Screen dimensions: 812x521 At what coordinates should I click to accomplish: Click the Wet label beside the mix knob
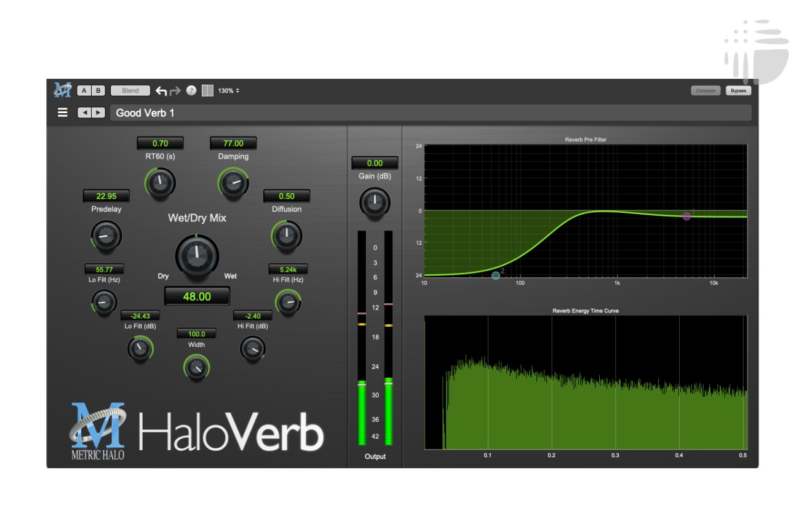[230, 276]
